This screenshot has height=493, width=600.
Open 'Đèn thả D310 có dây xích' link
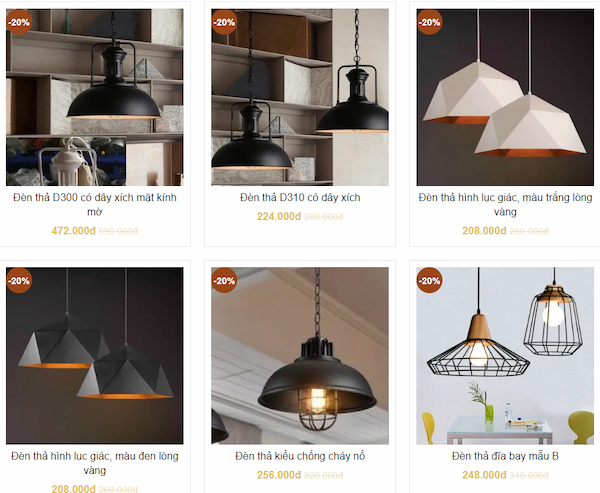point(300,198)
